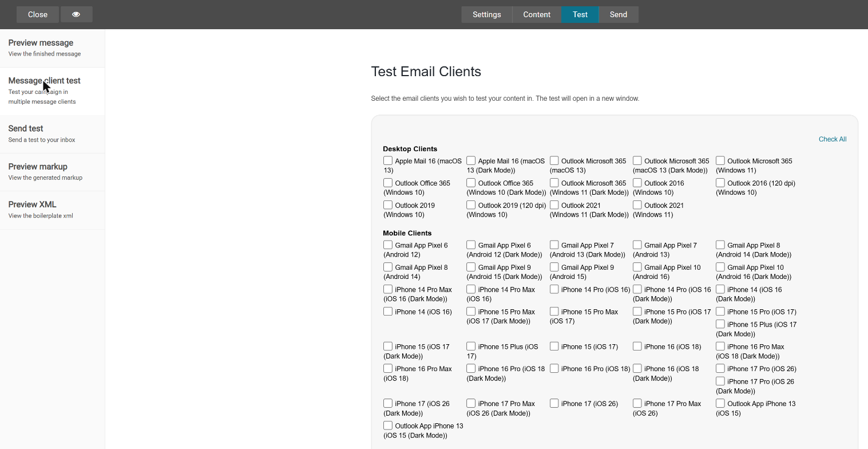Viewport: 868px width, 449px height.
Task: Enable iPhone 16 (iOS 18) checkbox
Action: tap(637, 346)
